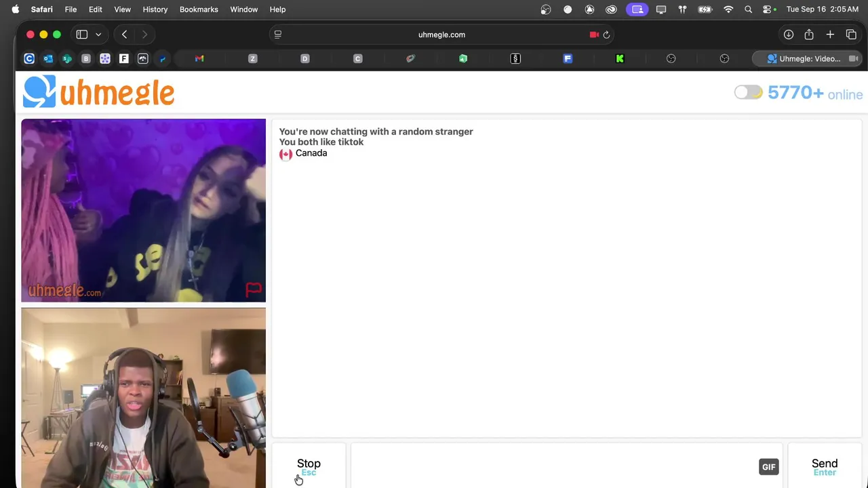Open the GIF picker
Viewport: 868px width, 488px height.
tap(768, 466)
